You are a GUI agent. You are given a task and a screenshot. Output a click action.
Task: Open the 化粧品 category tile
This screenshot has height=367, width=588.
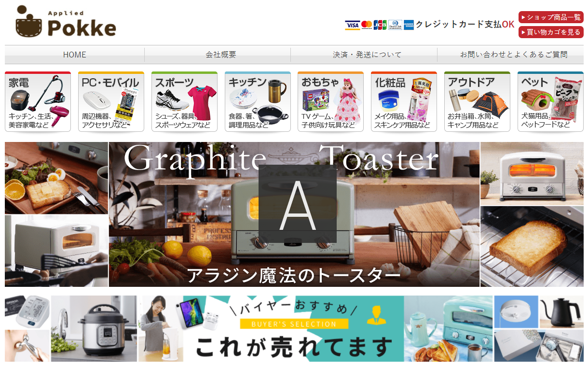[x=404, y=101]
